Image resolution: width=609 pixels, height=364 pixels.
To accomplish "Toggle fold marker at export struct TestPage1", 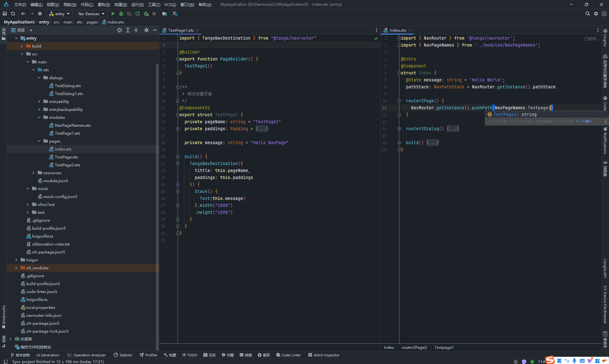I will coord(178,115).
